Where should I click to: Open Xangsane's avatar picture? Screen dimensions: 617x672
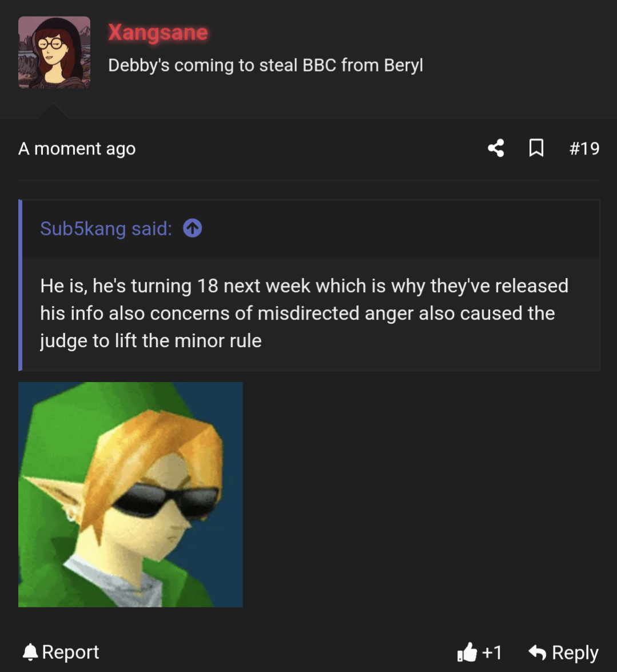[54, 53]
